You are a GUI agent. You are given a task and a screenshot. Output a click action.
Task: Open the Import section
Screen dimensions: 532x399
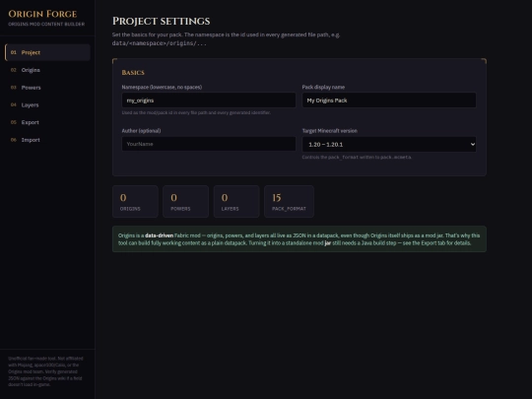click(47, 140)
